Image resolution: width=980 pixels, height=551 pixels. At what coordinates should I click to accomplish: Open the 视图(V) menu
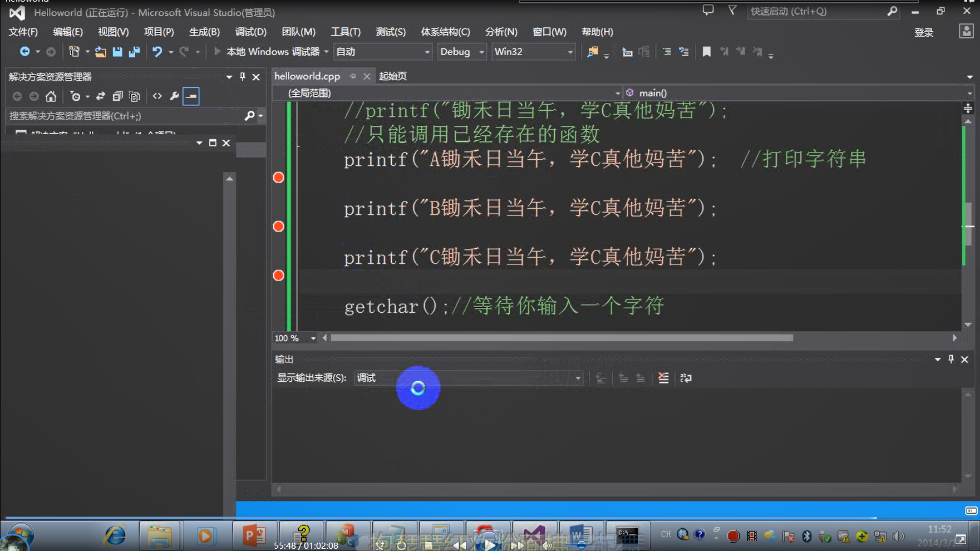tap(113, 32)
